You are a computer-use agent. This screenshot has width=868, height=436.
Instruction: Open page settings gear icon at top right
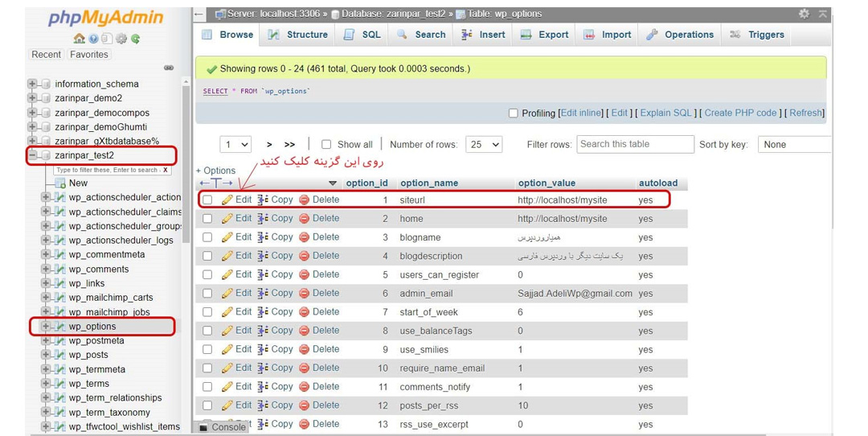point(804,14)
